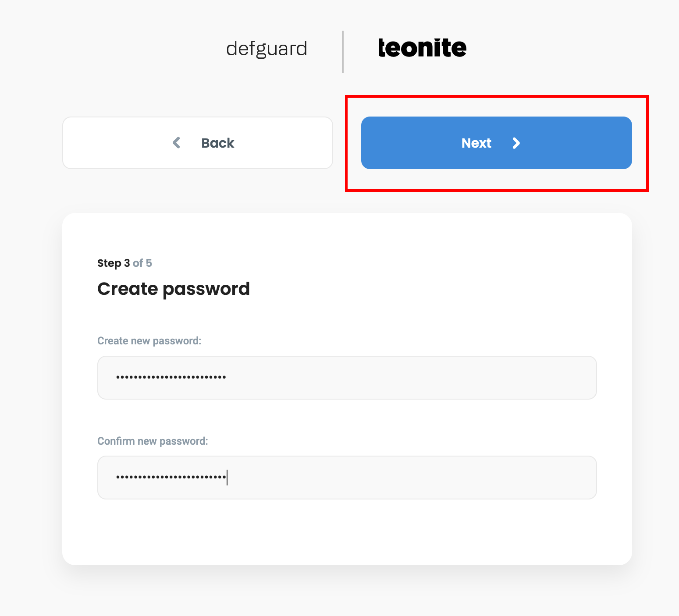Click the "Next" text label
This screenshot has height=616, width=679.
point(476,143)
